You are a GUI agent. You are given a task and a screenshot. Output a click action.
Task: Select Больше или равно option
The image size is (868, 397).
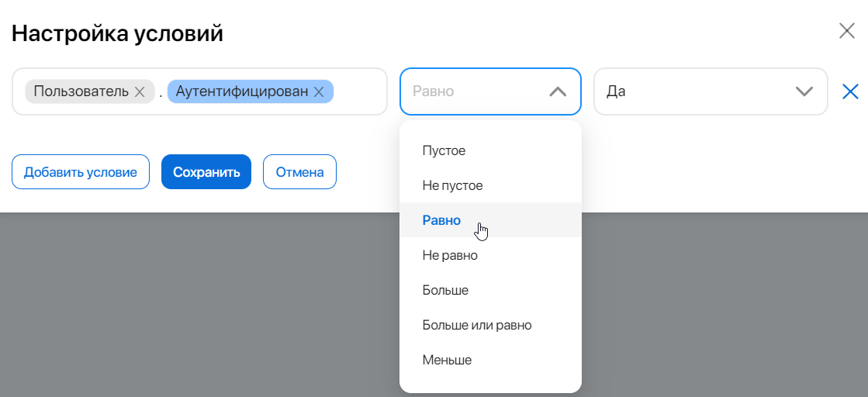[x=476, y=325]
